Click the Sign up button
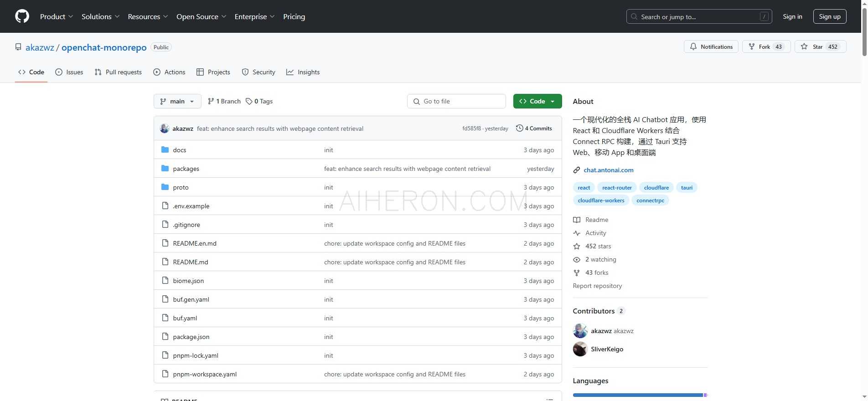 coord(830,16)
